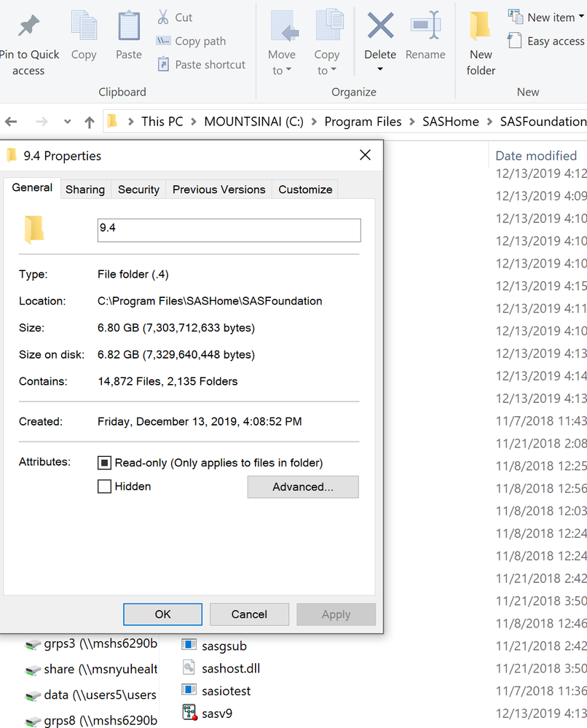Click the 12/13/2019 4:15 date entry

tap(541, 286)
